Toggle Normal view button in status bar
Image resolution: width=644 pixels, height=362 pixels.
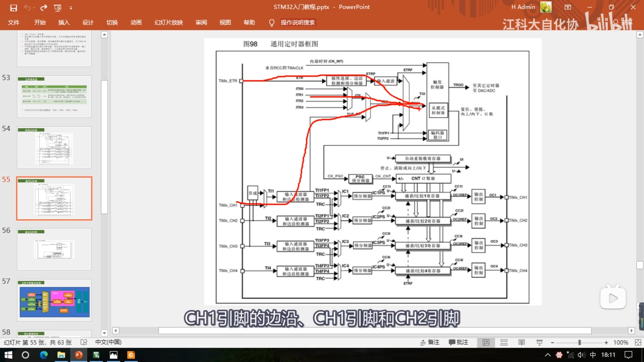pyautogui.click(x=486, y=342)
